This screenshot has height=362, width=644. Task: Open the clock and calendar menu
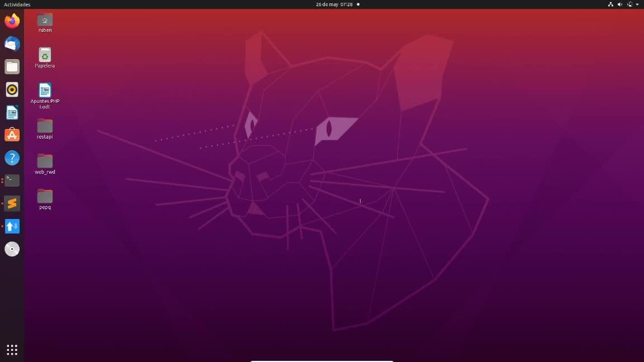coord(334,4)
